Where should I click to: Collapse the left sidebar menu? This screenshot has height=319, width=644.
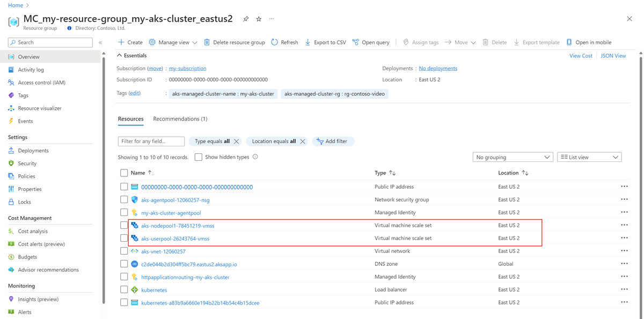pyautogui.click(x=100, y=42)
